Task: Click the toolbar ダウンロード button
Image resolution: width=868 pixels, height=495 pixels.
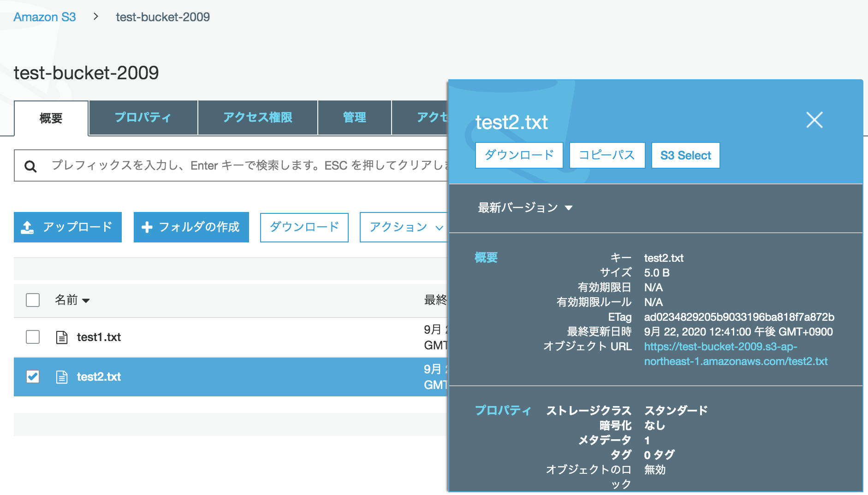Action: point(304,227)
